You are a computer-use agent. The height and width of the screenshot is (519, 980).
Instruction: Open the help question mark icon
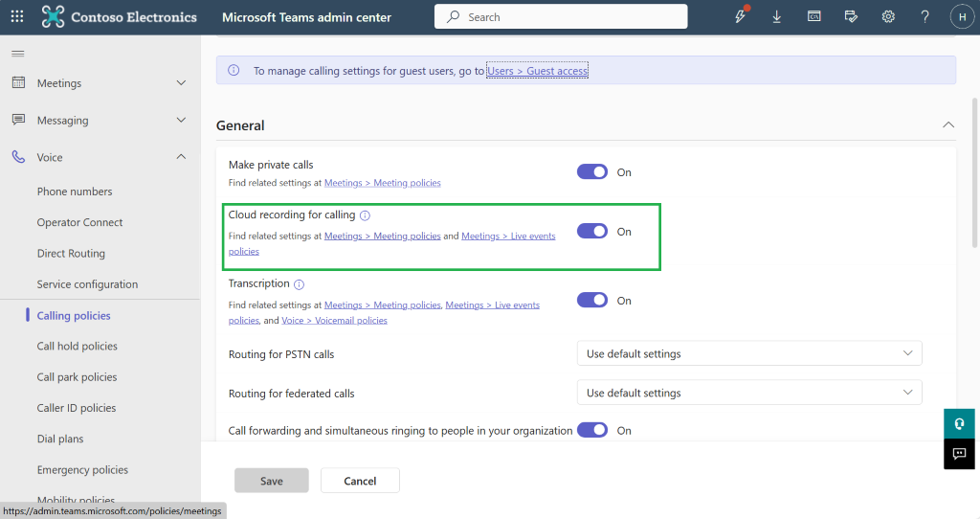[x=925, y=17]
